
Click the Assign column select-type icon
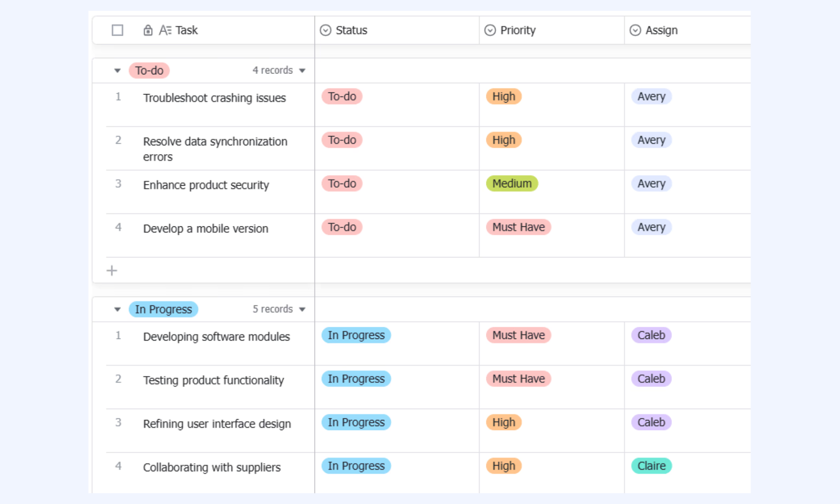tap(635, 30)
